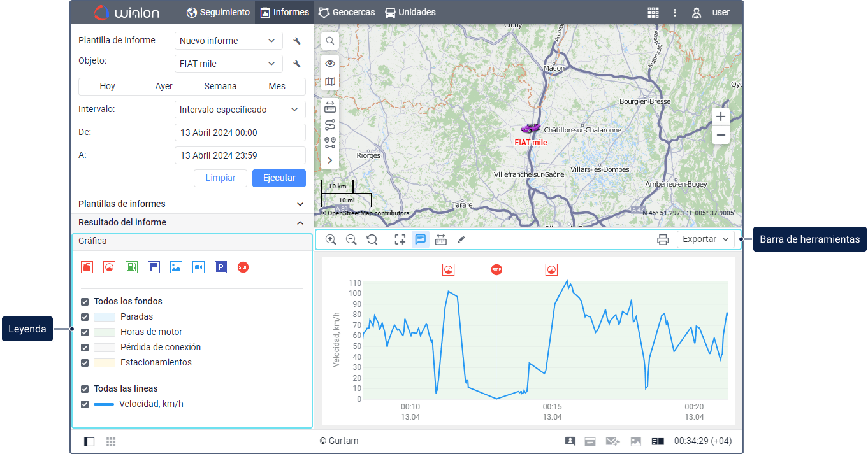Toggle the Horas de motor checkbox

click(85, 332)
